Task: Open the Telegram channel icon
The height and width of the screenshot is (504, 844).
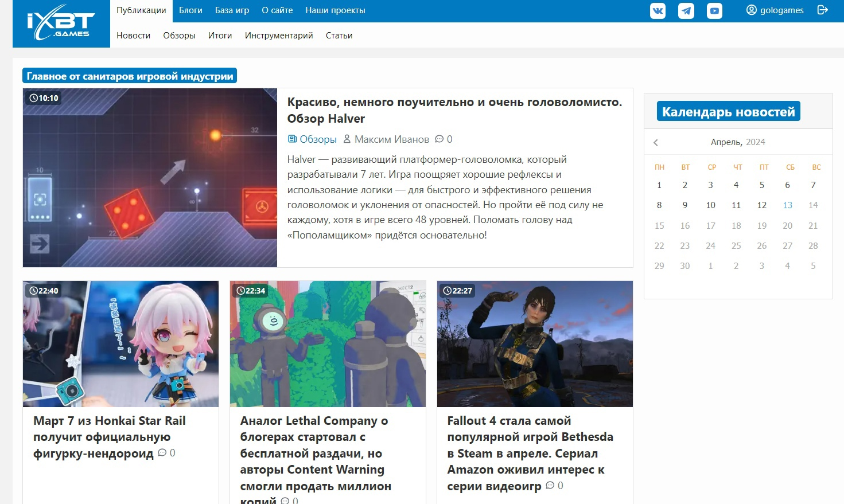Action: click(686, 11)
